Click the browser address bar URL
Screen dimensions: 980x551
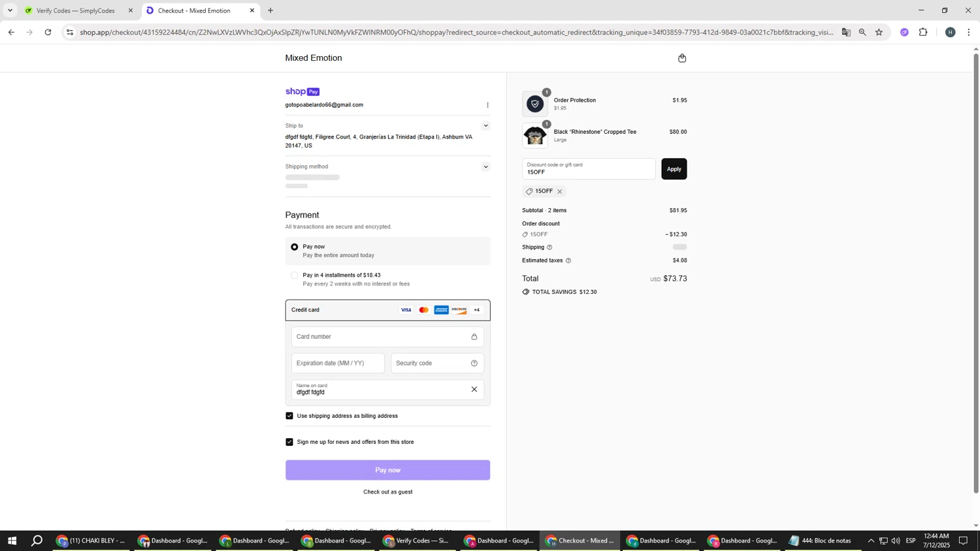pos(456,32)
